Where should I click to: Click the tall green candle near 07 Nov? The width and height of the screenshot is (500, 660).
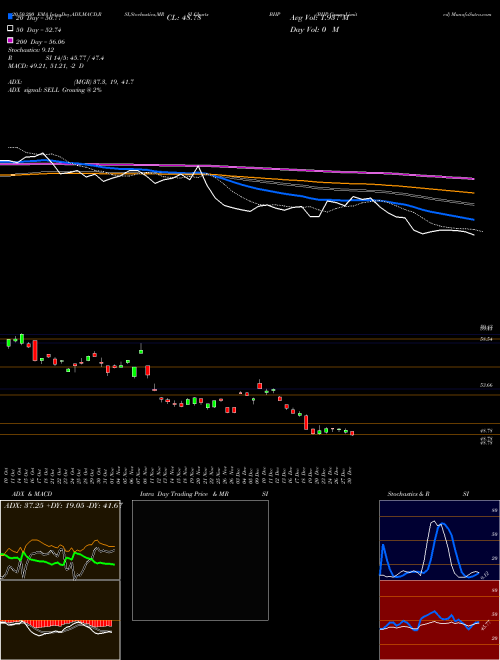(x=134, y=372)
